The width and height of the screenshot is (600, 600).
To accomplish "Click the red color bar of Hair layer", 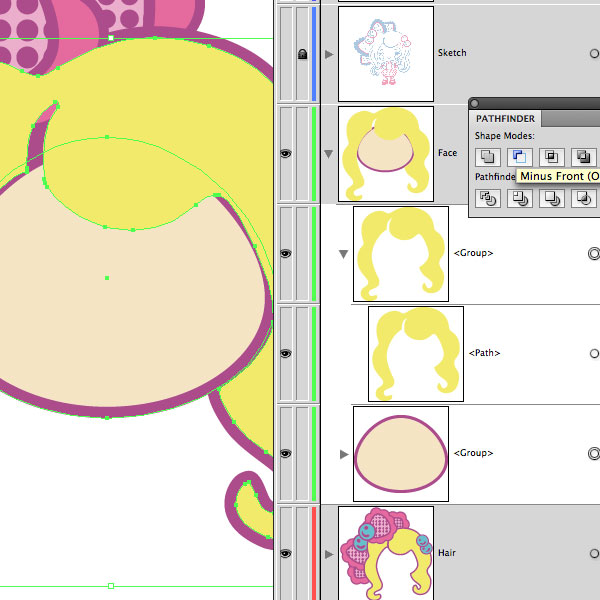I will click(x=314, y=554).
